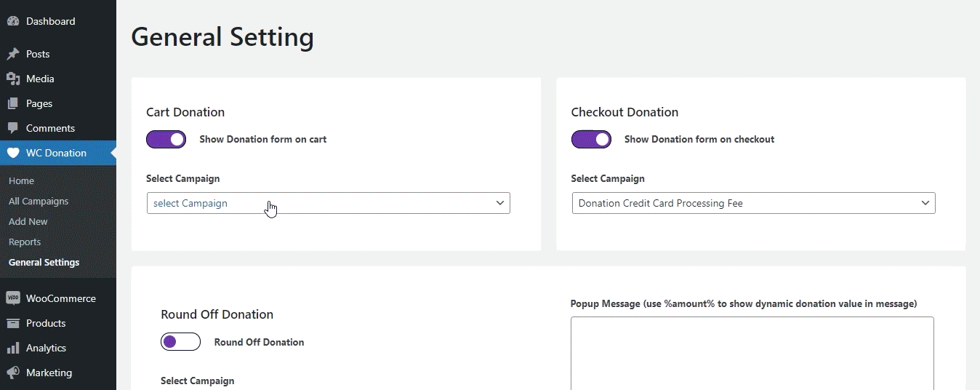Image resolution: width=980 pixels, height=390 pixels.
Task: Click General Settings submenu link
Action: pyautogui.click(x=44, y=262)
